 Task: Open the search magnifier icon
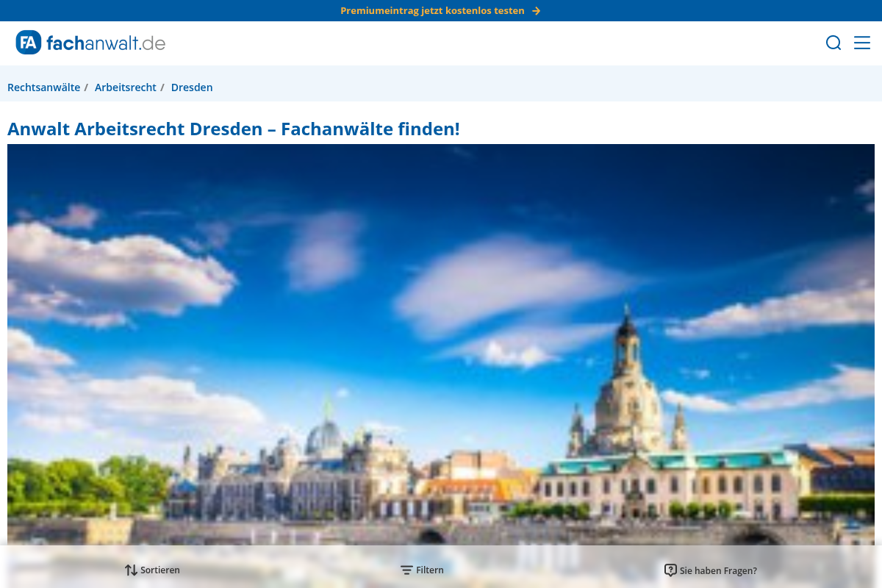click(833, 43)
